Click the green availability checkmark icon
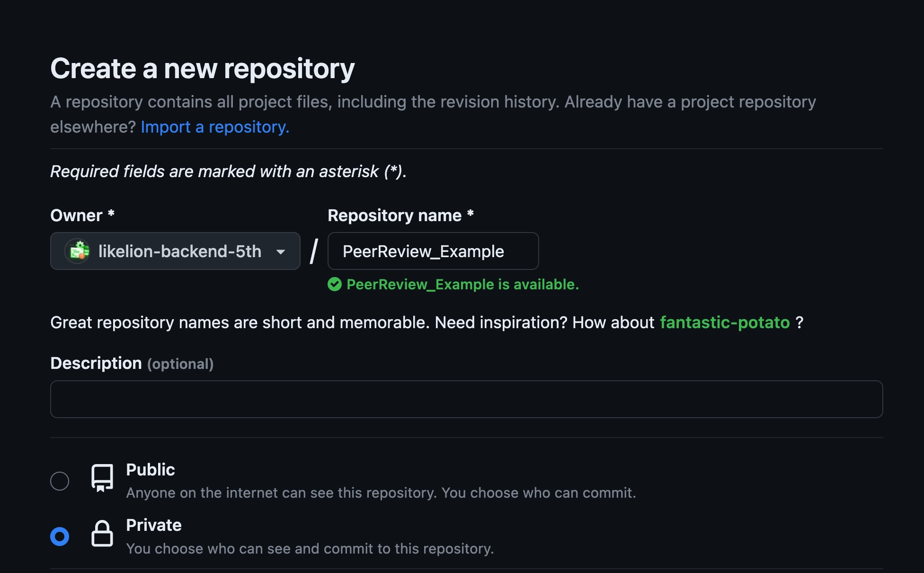 click(335, 284)
